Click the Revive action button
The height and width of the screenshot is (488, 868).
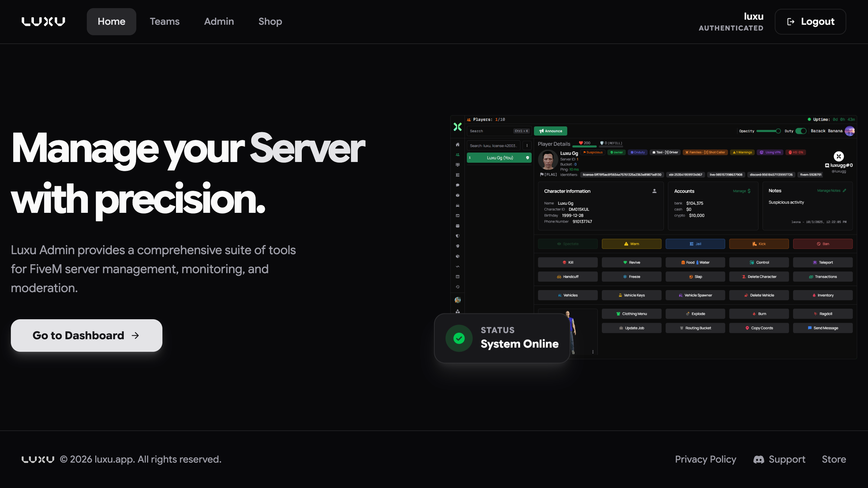[x=631, y=262]
